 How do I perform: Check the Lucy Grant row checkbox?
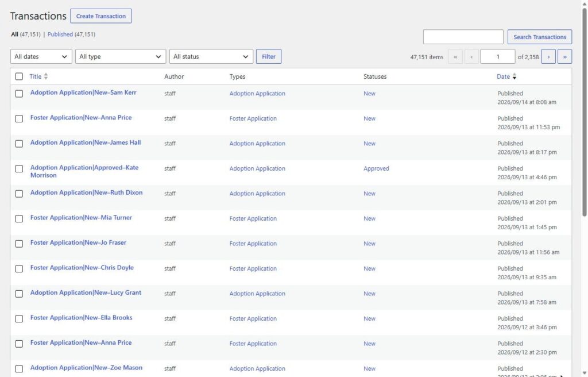(19, 294)
